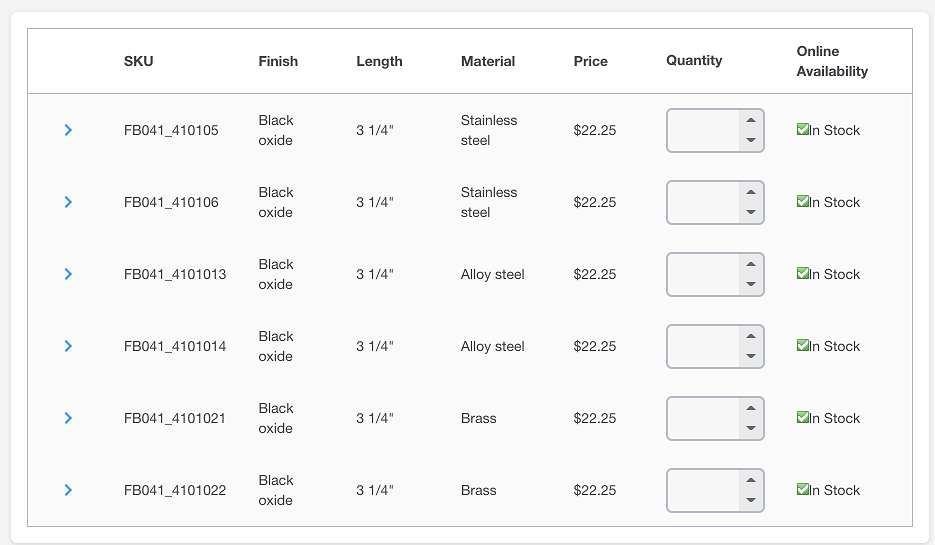Open row chevron for FB041_4101021
This screenshot has width=935, height=545.
click(68, 418)
